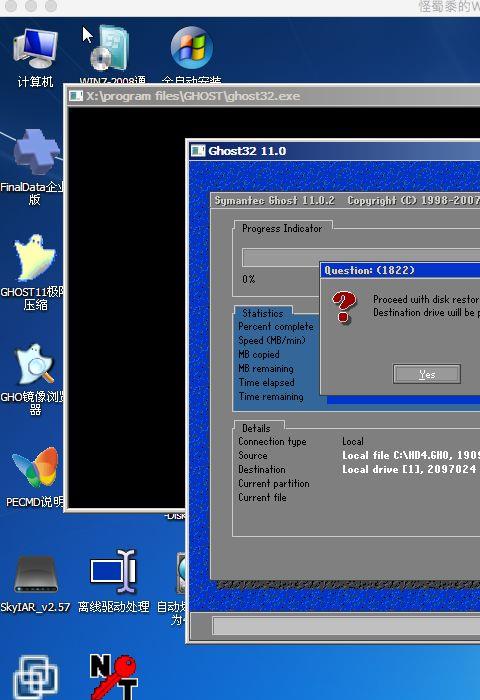Viewport: 480px width, 700px height.
Task: Click the Local file C:\HD4.GHO value
Action: point(411,455)
